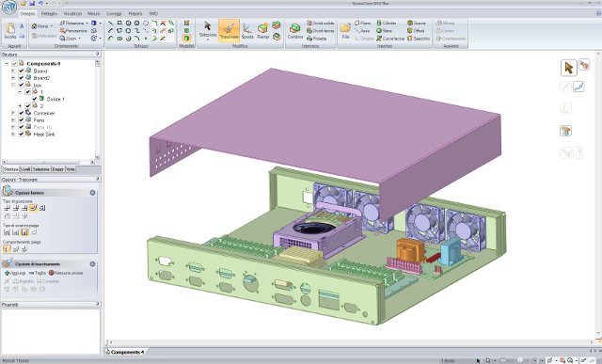Uncheck the Container component checkbox
Viewport: 602px width, 364px height.
(x=22, y=113)
